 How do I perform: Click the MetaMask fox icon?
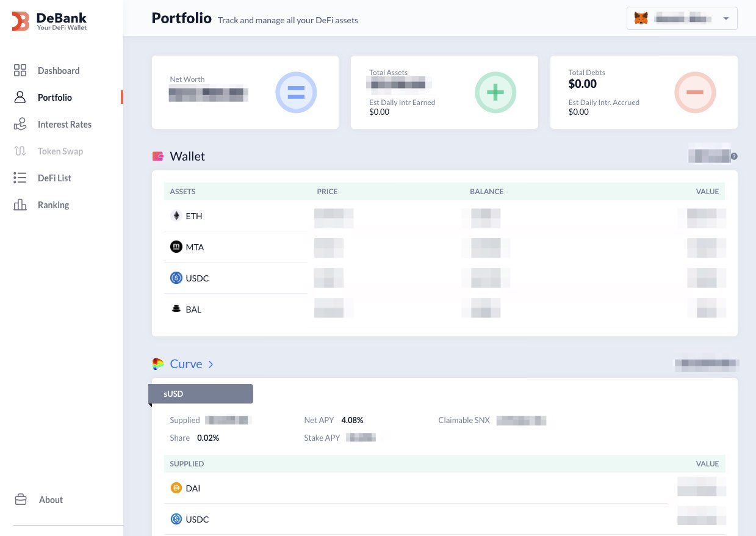coord(641,18)
